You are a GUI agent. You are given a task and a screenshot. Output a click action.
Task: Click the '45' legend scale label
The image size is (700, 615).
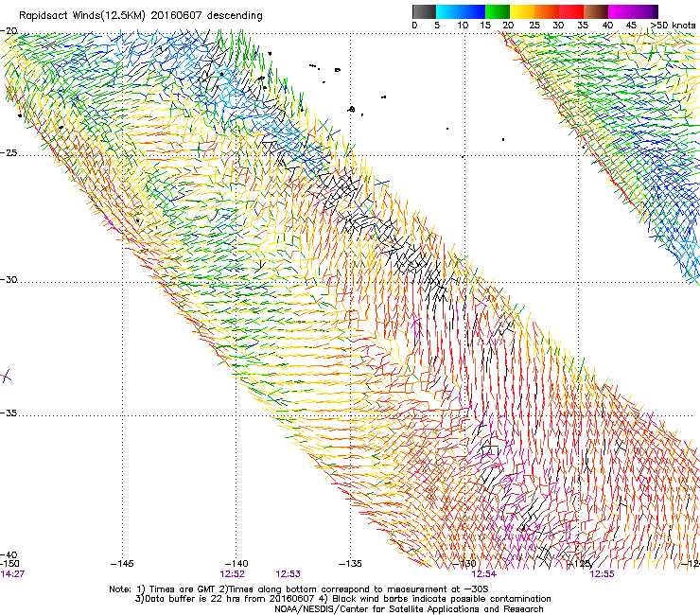point(631,26)
